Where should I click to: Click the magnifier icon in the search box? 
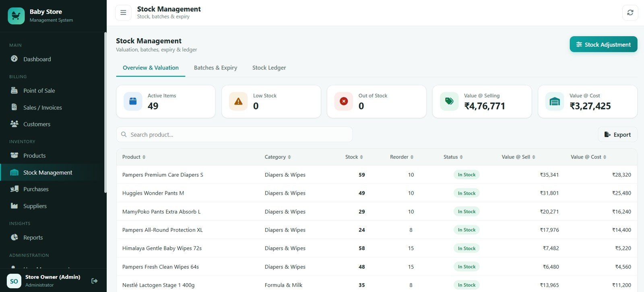pyautogui.click(x=124, y=134)
